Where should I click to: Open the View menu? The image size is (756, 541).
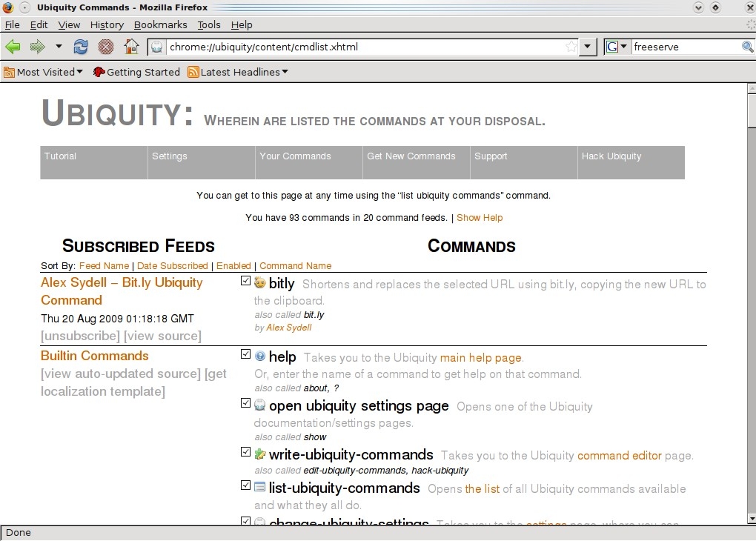[69, 24]
